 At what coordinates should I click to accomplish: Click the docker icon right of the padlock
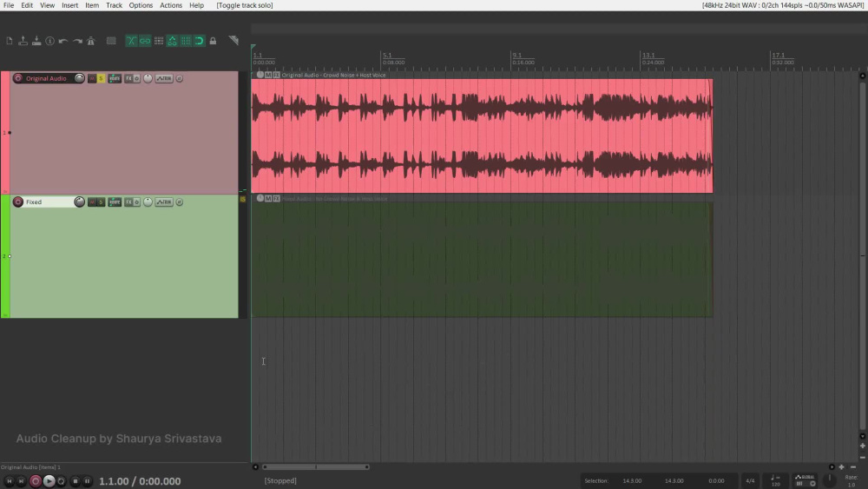[x=233, y=41]
